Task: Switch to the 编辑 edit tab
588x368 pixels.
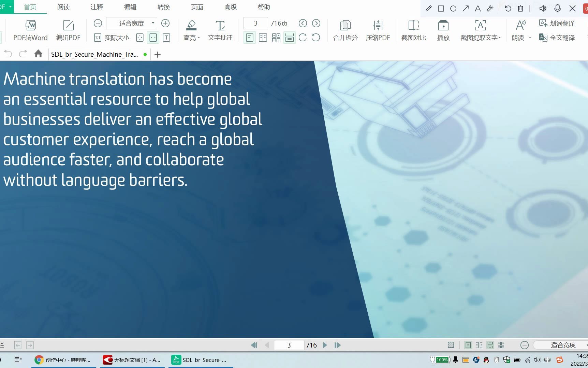Action: pos(130,7)
